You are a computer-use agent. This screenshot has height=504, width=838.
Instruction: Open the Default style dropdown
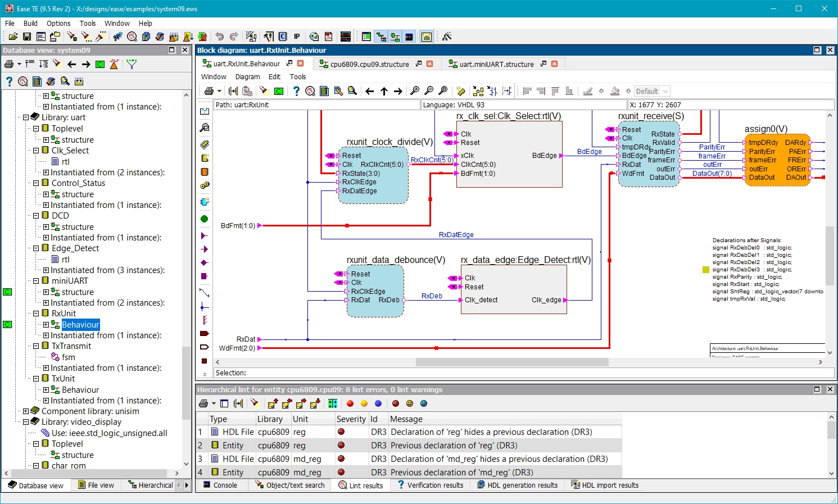coord(665,91)
